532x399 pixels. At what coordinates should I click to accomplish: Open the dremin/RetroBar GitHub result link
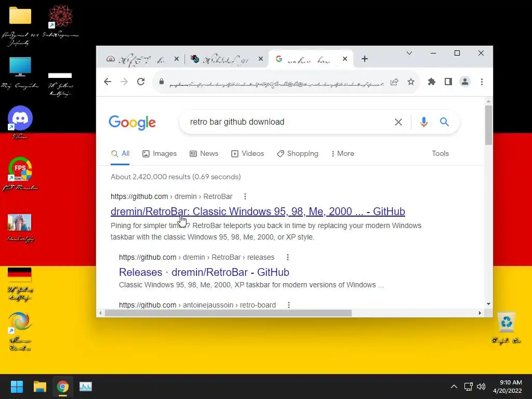click(258, 211)
